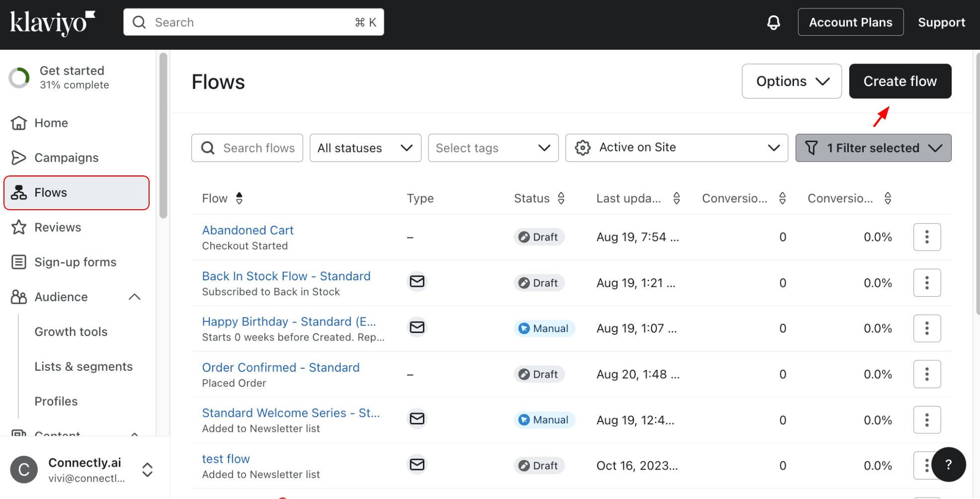Open the help question-mark bubble
980x499 pixels.
coord(948,465)
